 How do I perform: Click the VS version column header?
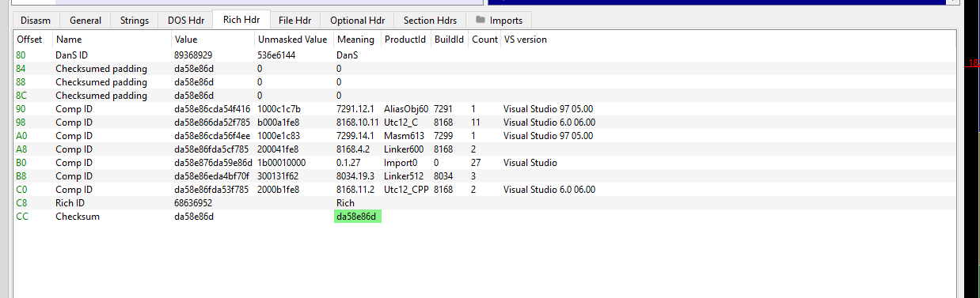(525, 39)
